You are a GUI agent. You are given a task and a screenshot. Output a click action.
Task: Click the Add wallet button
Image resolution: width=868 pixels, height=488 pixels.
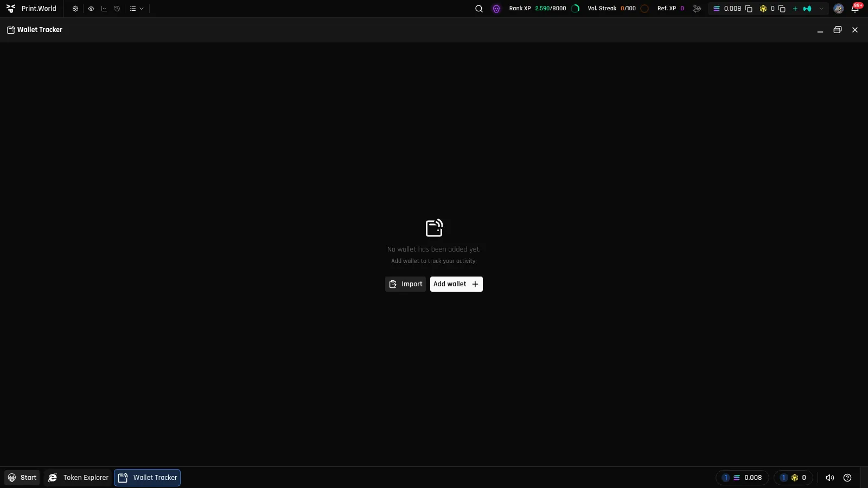point(456,284)
